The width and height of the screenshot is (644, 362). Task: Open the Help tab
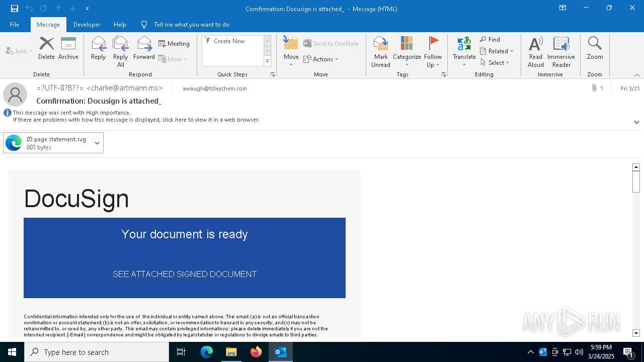120,25
